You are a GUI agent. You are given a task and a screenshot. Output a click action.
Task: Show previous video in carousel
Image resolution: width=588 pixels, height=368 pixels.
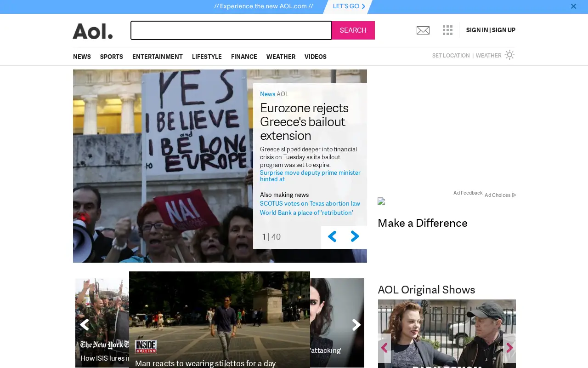[85, 325]
